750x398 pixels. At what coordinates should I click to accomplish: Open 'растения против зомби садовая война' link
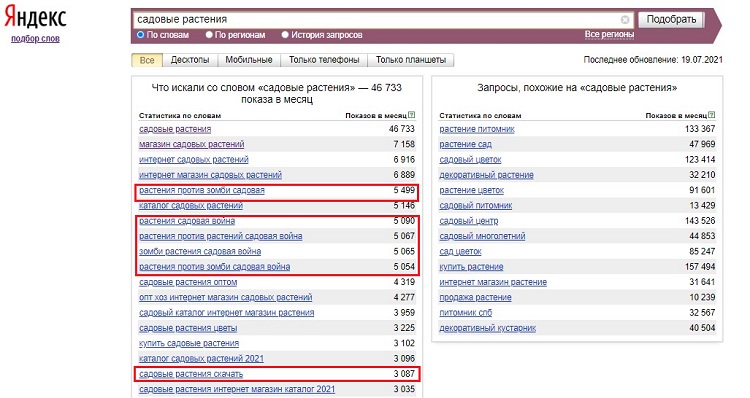[x=215, y=267]
